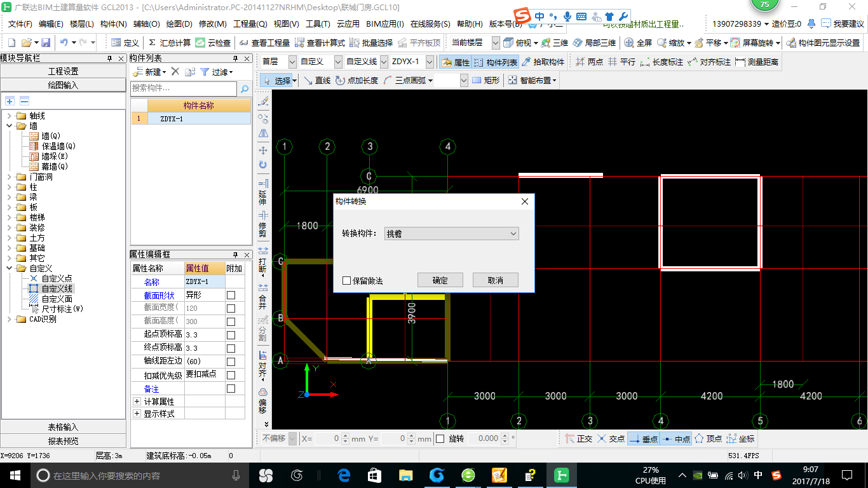Click 搜索构件 search field
Image resolution: width=868 pixels, height=488 pixels.
[x=184, y=88]
